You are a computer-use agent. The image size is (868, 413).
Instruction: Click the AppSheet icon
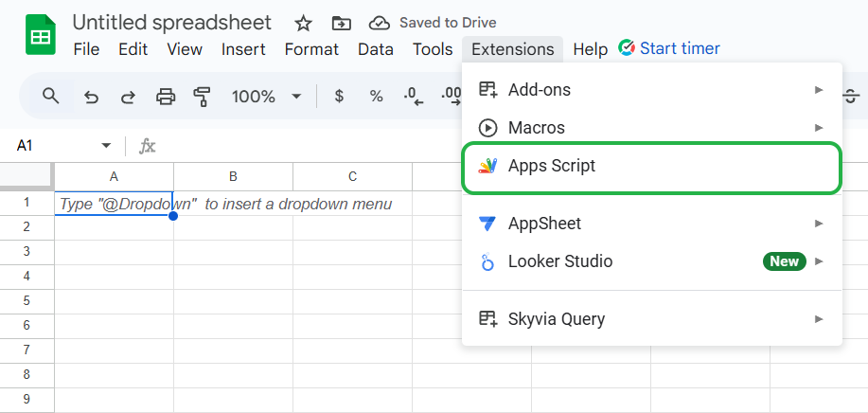pyautogui.click(x=487, y=224)
